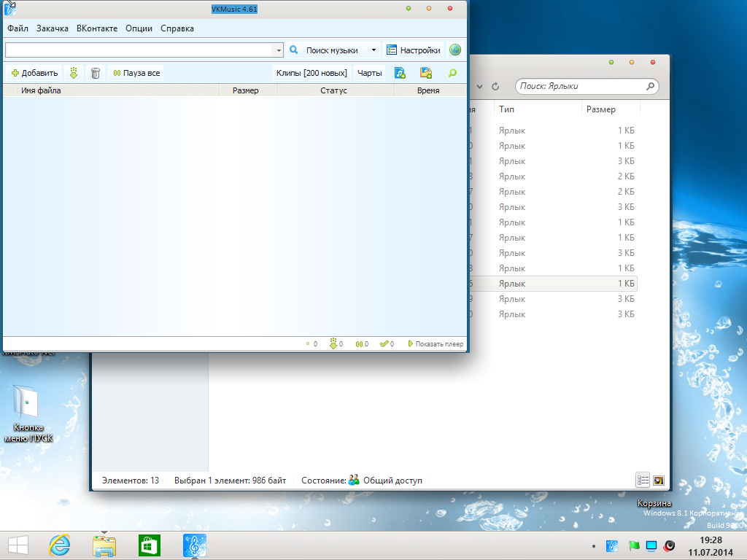Open the Опции menu
Screen dimensions: 747x560
click(139, 28)
